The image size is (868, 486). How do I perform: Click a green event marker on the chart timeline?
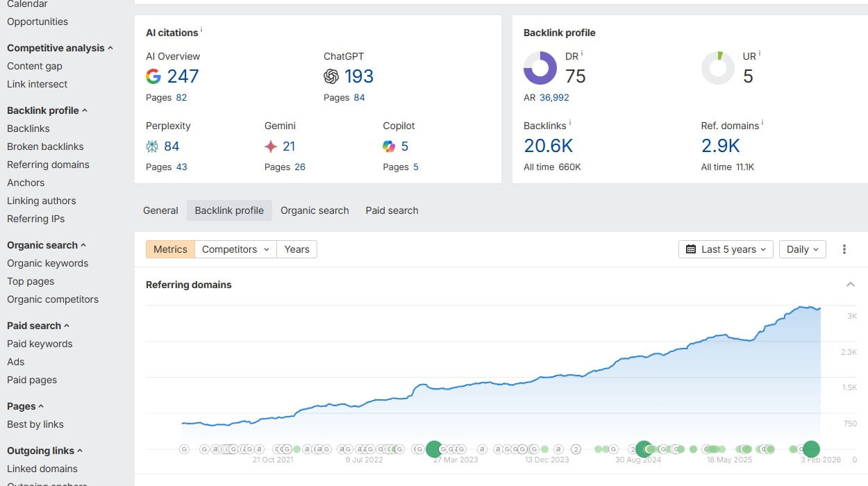tap(435, 449)
